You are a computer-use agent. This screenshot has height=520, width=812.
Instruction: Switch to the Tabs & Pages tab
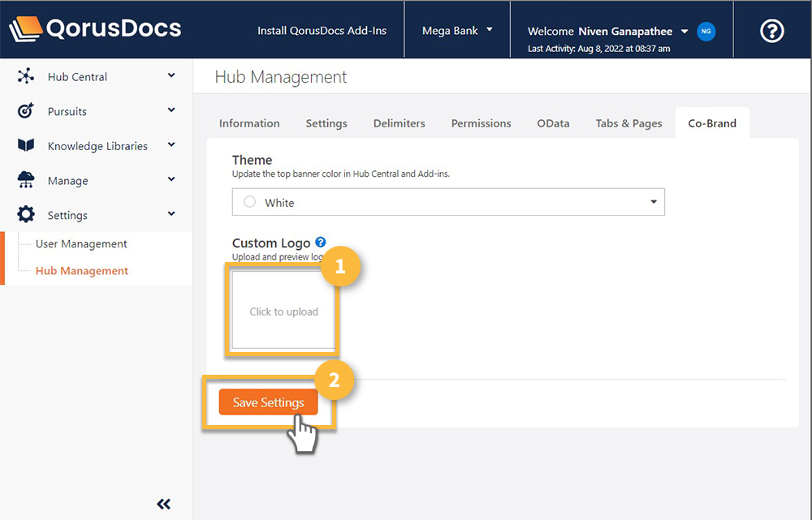(628, 123)
